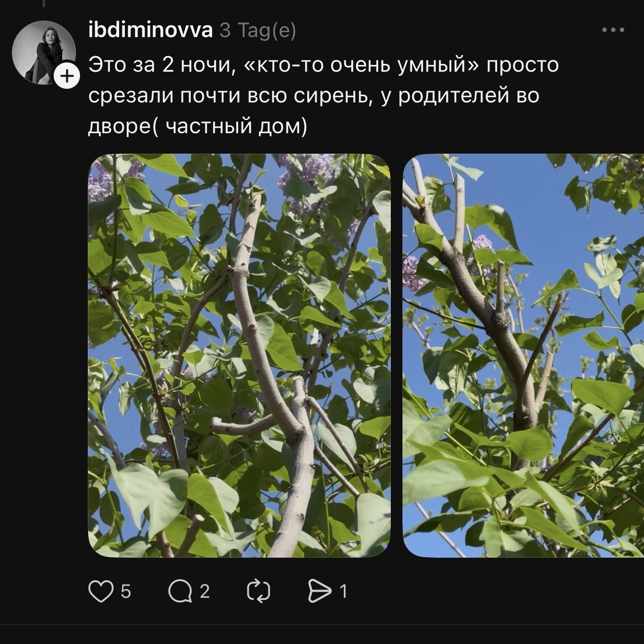This screenshot has height=644, width=644.
Task: Click the reply count showing 2
Action: coord(205,591)
